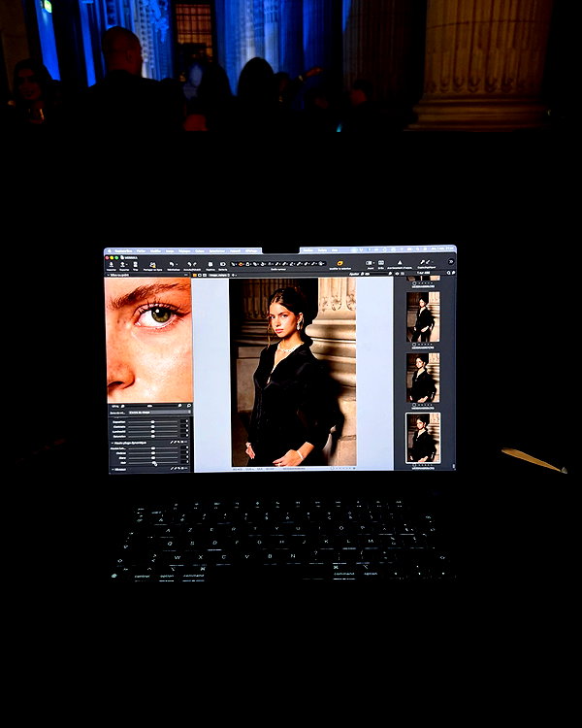This screenshot has width=582, height=728.
Task: Select the middle portrait thumbnail in browser
Action: 423,378
